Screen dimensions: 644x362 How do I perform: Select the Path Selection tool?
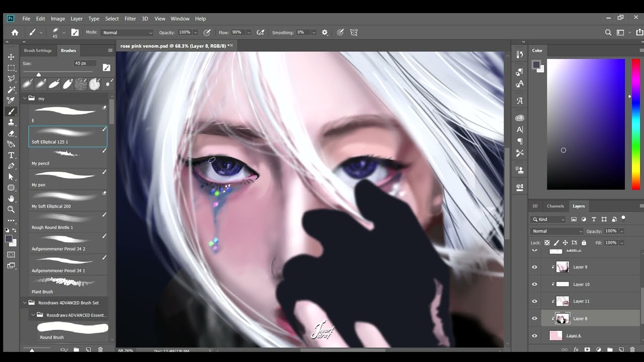(x=11, y=177)
